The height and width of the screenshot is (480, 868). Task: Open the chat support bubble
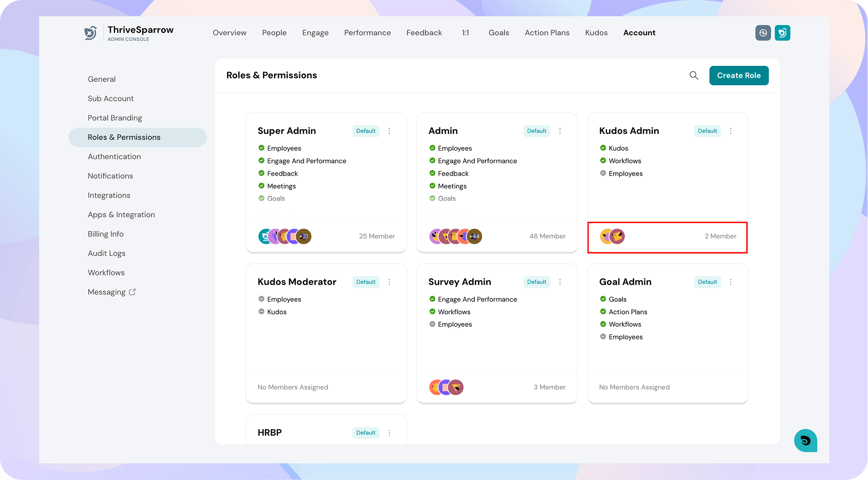point(805,440)
